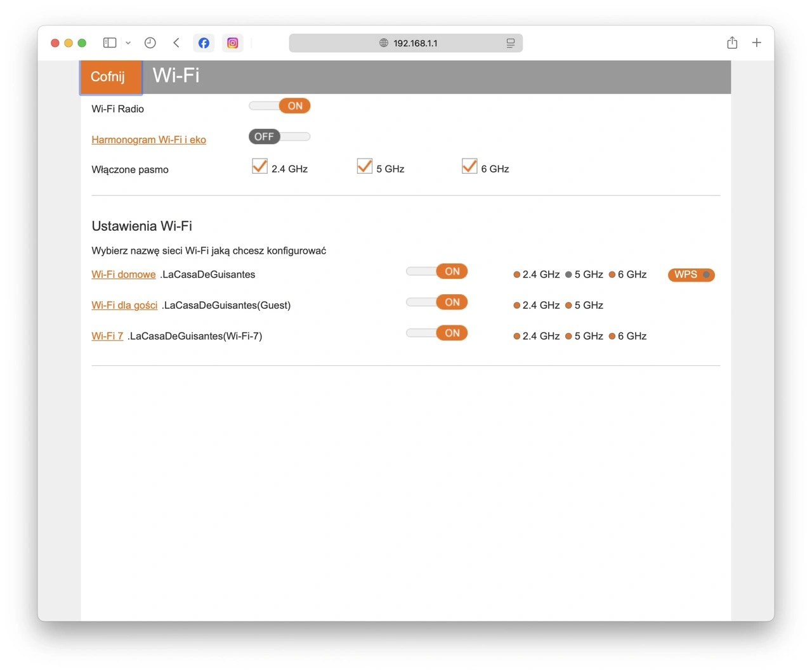The width and height of the screenshot is (812, 671).
Task: Open the Wi-Fi 7 settings link
Action: [107, 336]
